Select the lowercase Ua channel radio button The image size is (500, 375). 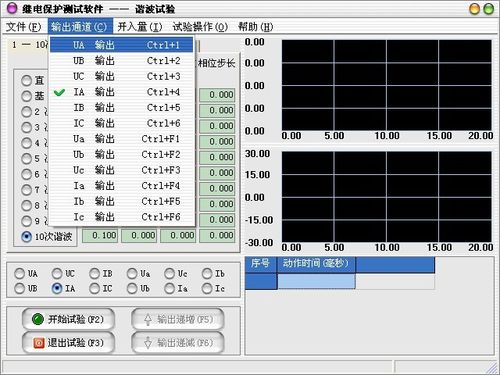click(132, 274)
